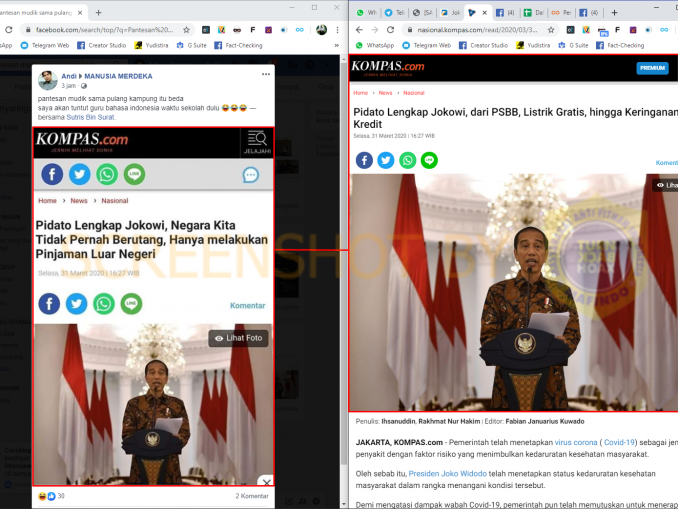
Task: Click the black F extension icon, left window
Action: pos(253,30)
